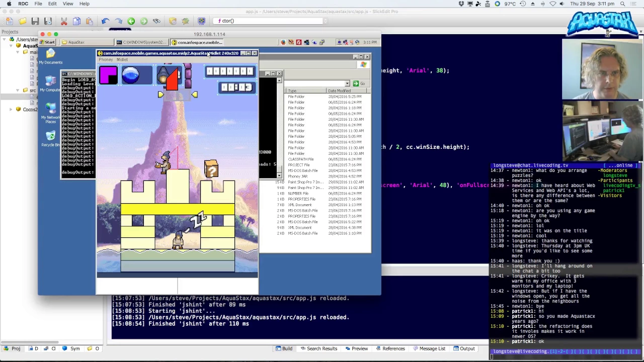Click the Open folder toolbar icon
The height and width of the screenshot is (362, 644).
click(x=23, y=21)
